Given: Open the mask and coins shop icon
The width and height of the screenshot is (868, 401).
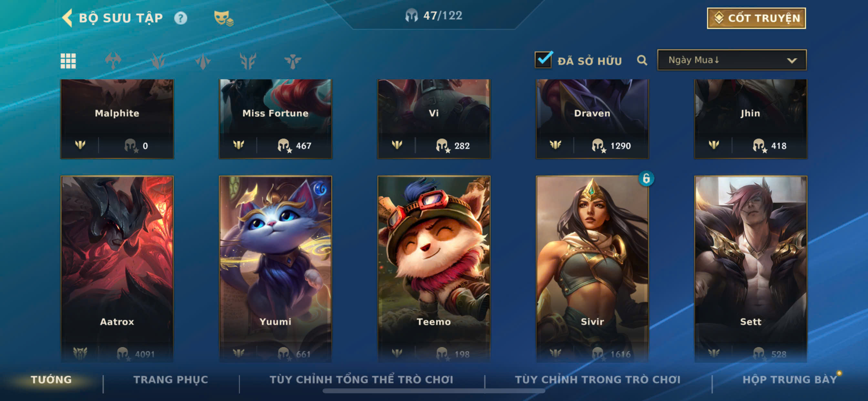Looking at the screenshot, I should 224,18.
